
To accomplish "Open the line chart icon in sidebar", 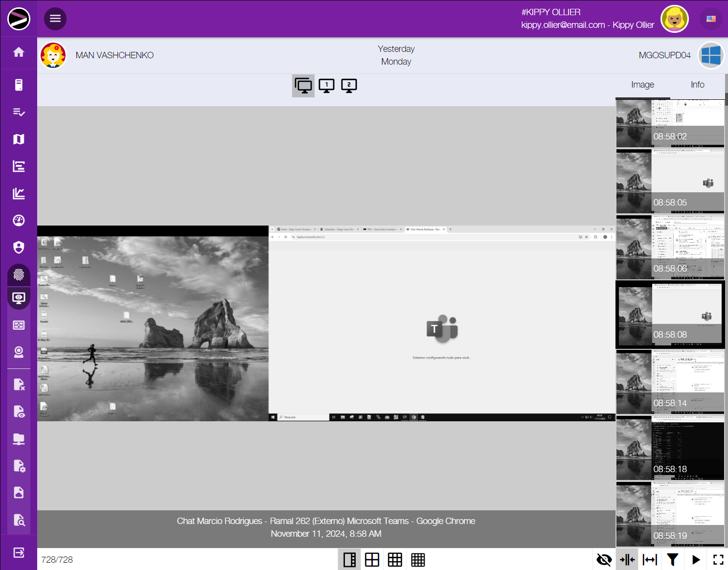I will point(19,194).
